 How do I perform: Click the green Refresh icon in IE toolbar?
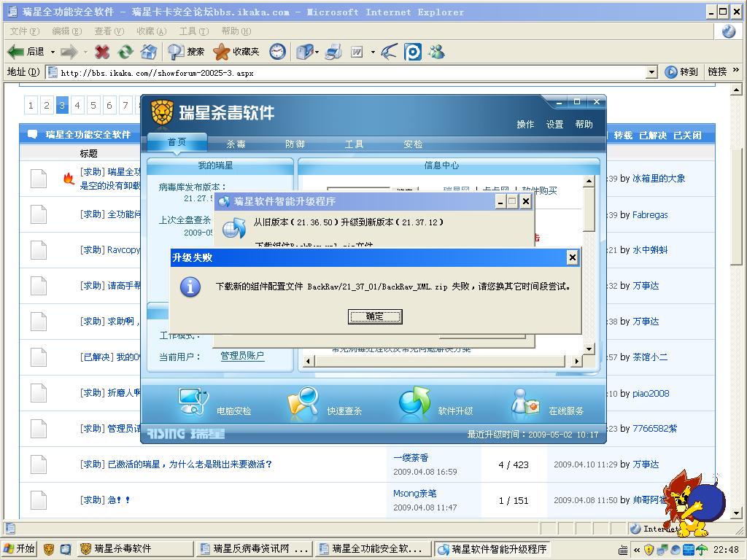coord(125,52)
